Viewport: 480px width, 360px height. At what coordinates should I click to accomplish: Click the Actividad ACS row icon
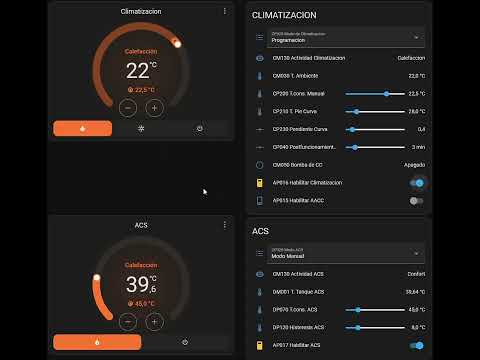[x=260, y=274]
